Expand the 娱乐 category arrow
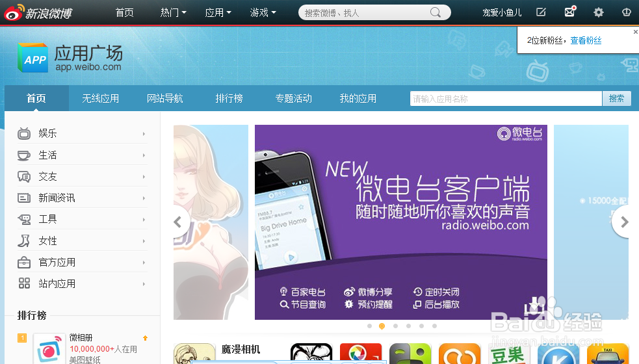 (x=144, y=134)
